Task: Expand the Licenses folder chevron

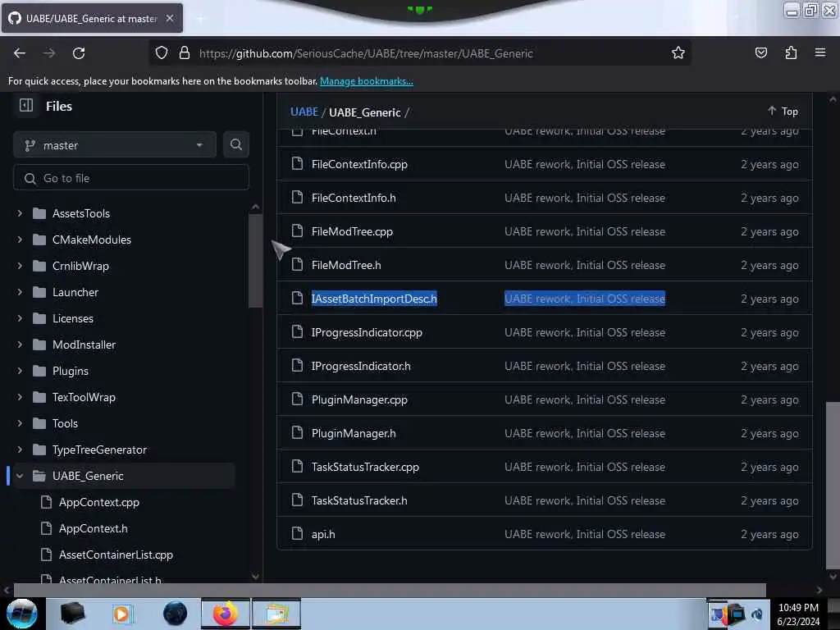Action: pyautogui.click(x=20, y=318)
